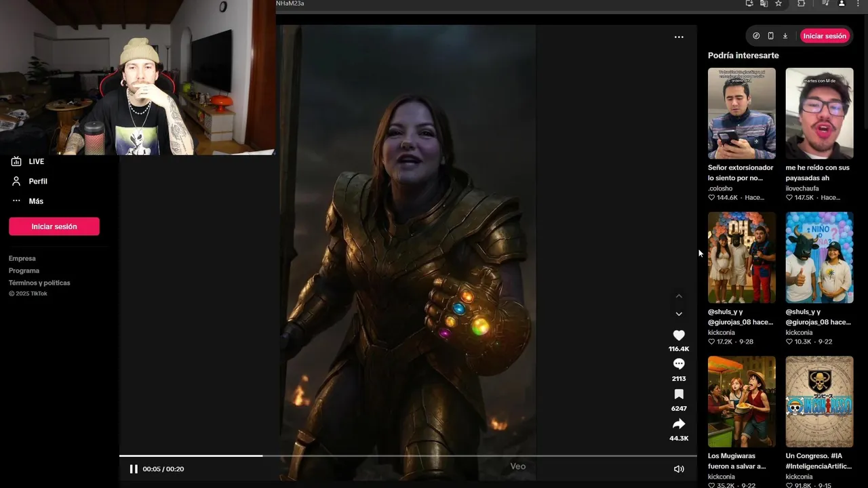Expand Términos y políticas footer section

pos(39,283)
